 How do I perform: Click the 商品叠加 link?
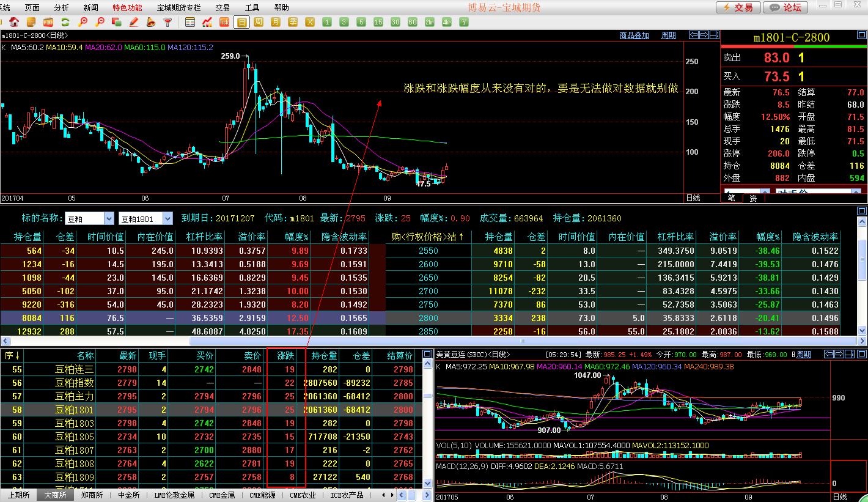click(x=634, y=36)
